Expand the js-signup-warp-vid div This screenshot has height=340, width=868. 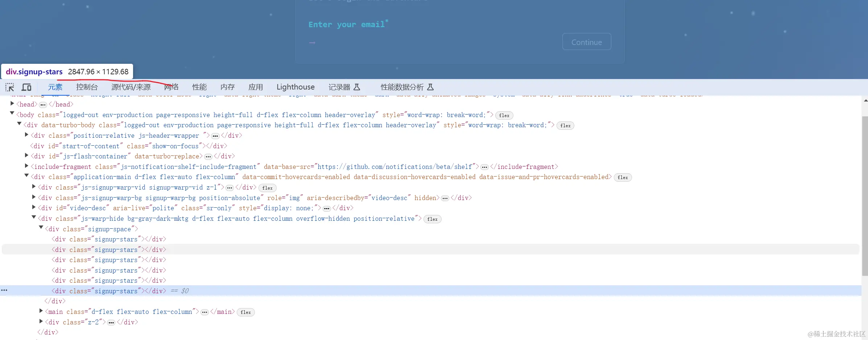point(34,186)
